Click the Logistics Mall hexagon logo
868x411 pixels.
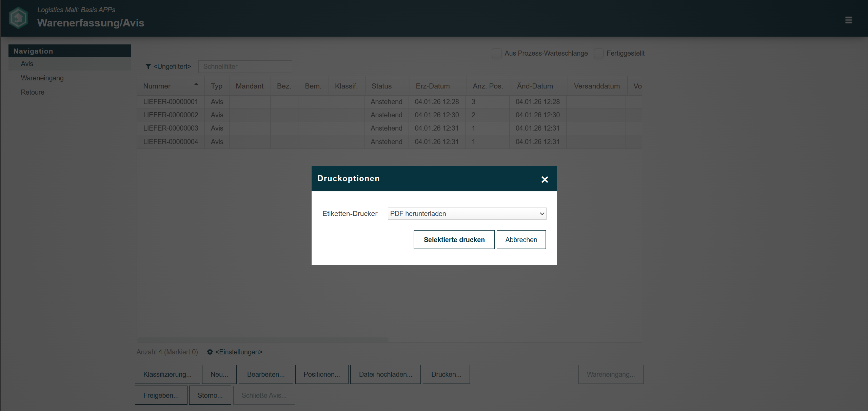point(18,18)
